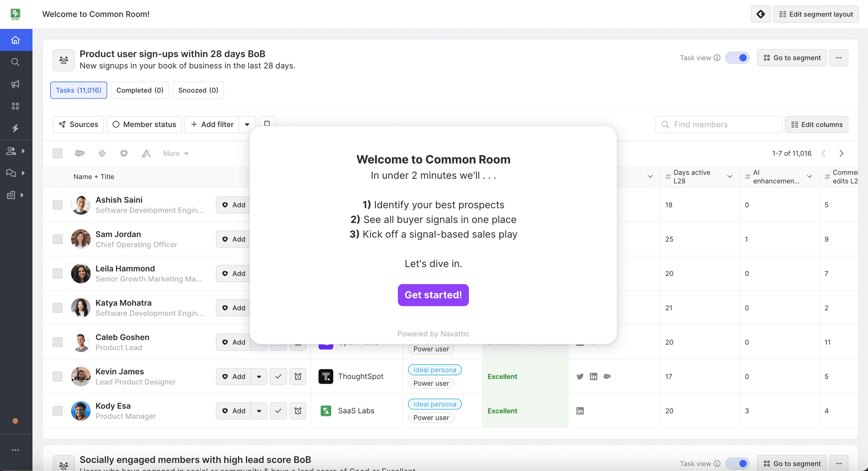This screenshot has width=868, height=471.
Task: Click the orange notification dot in the sidebar
Action: (x=16, y=421)
